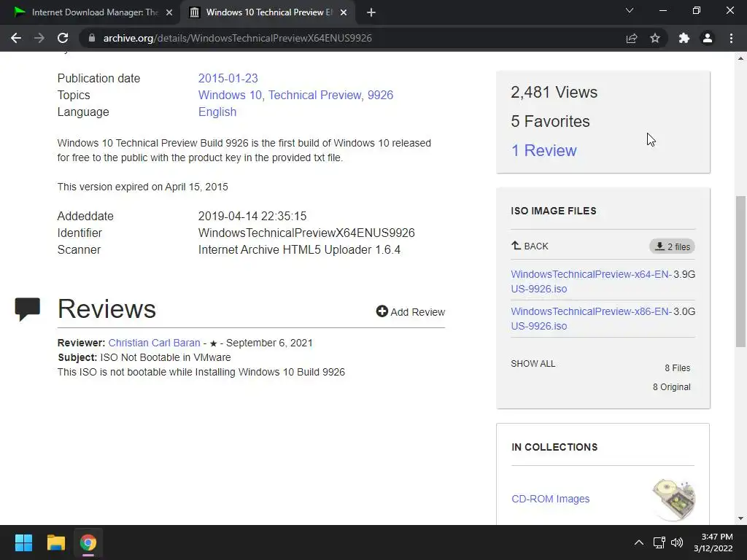This screenshot has width=747, height=560.
Task: Click the 2,481 Views text
Action: tap(554, 92)
